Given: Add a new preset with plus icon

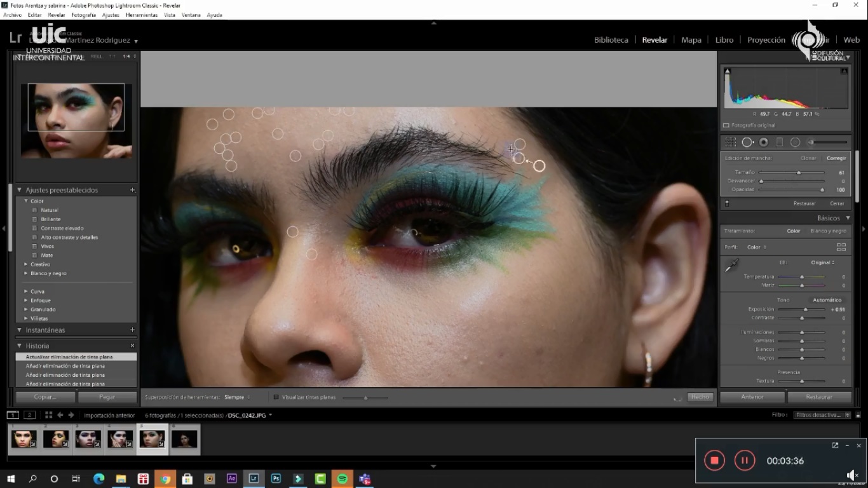Looking at the screenshot, I should pos(132,190).
